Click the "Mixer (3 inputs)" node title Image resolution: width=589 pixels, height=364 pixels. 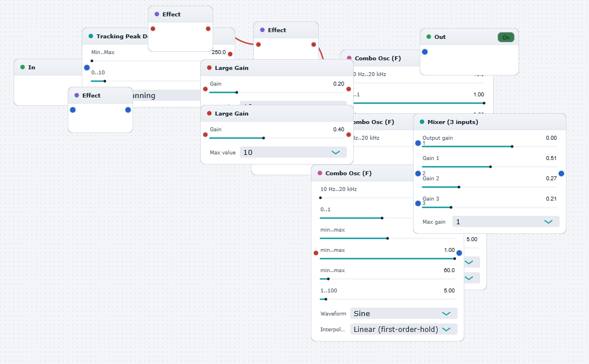click(x=452, y=122)
